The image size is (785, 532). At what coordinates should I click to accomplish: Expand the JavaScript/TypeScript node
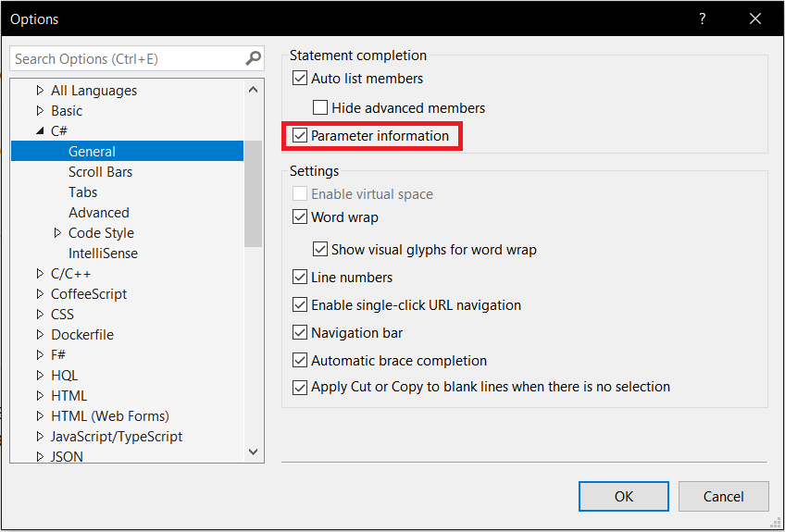pos(40,437)
